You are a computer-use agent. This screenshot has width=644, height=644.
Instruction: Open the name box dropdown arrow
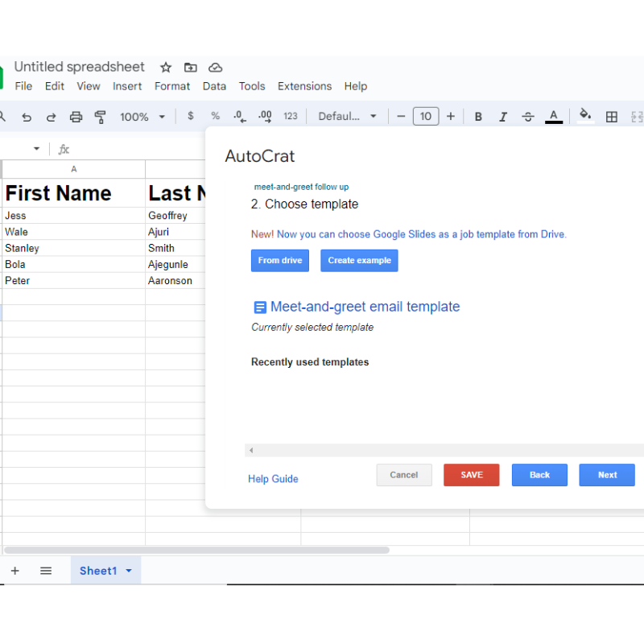pyautogui.click(x=36, y=149)
